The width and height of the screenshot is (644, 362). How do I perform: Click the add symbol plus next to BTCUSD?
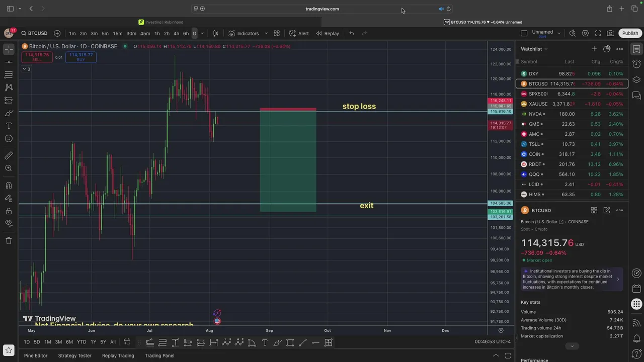[x=57, y=33]
